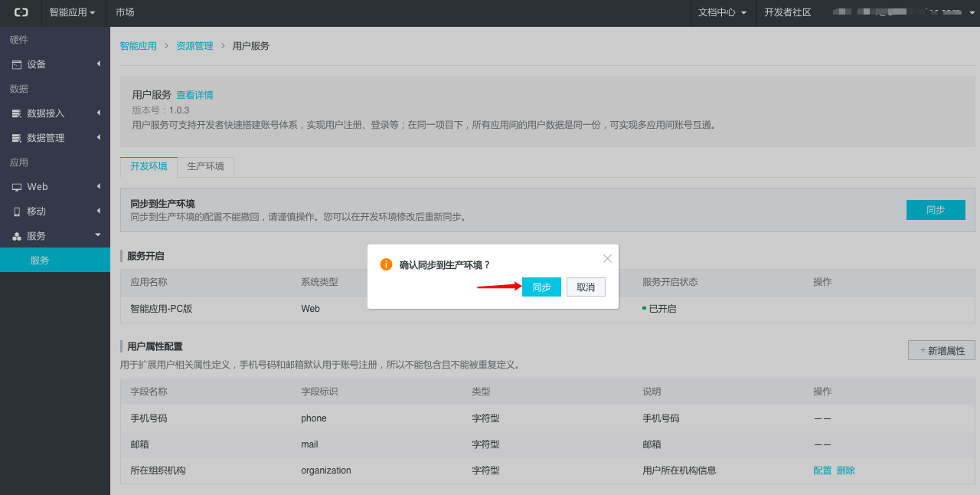The height and width of the screenshot is (495, 980).
Task: Expand the 设备 sidebar arrow
Action: [99, 64]
